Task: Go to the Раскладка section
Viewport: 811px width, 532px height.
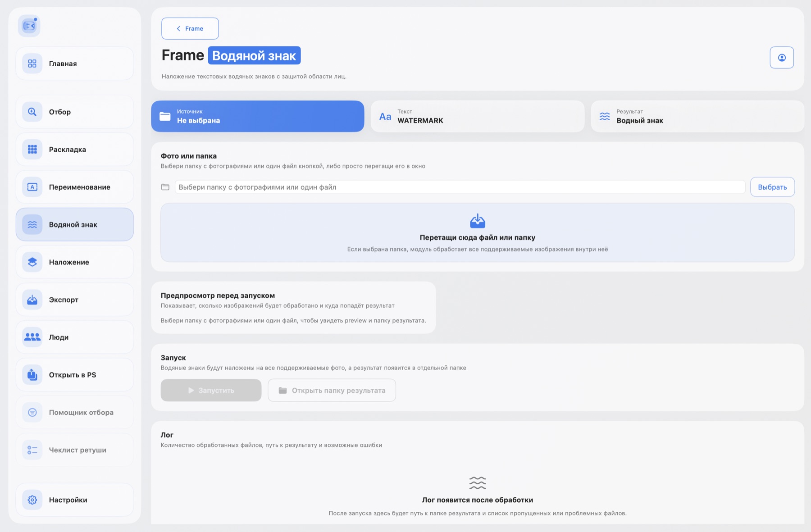Action: (x=75, y=149)
